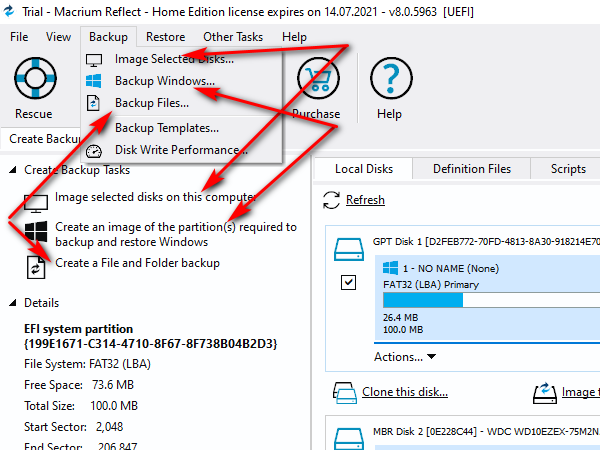
Task: Switch to the Scripts tab
Action: (x=568, y=169)
